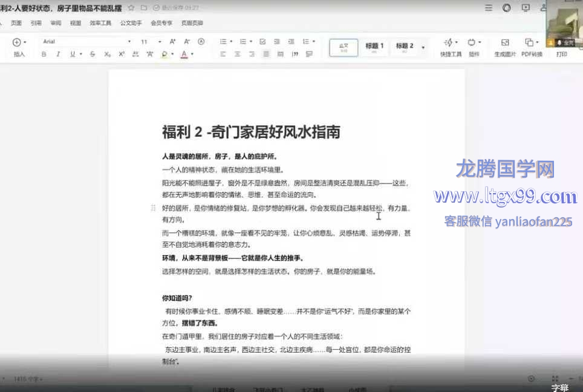Click the subscript icon

pos(107,54)
